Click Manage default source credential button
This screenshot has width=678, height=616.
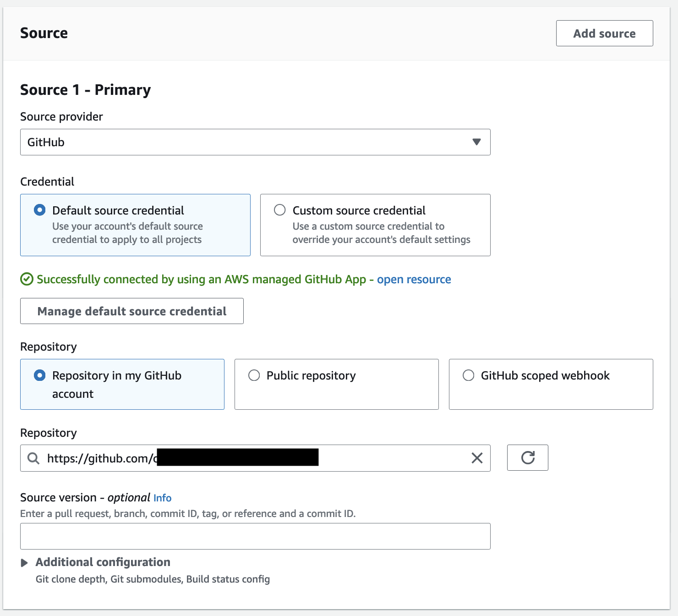click(x=132, y=311)
